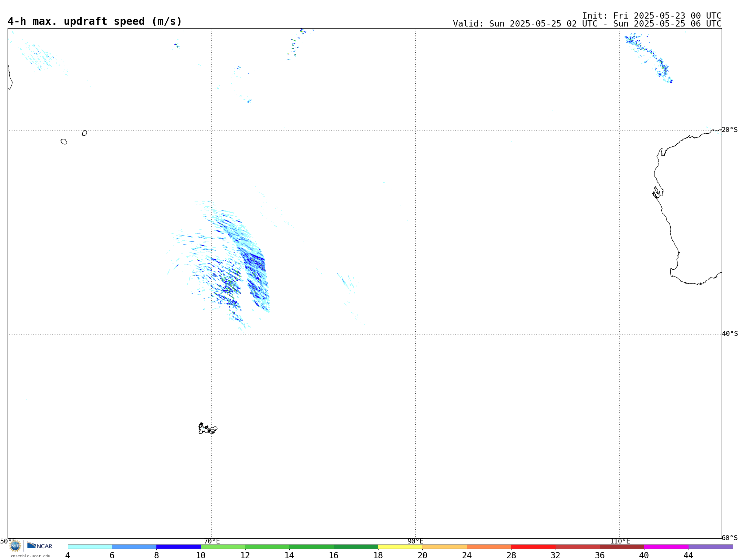Click the NCAR logo

pos(40,546)
